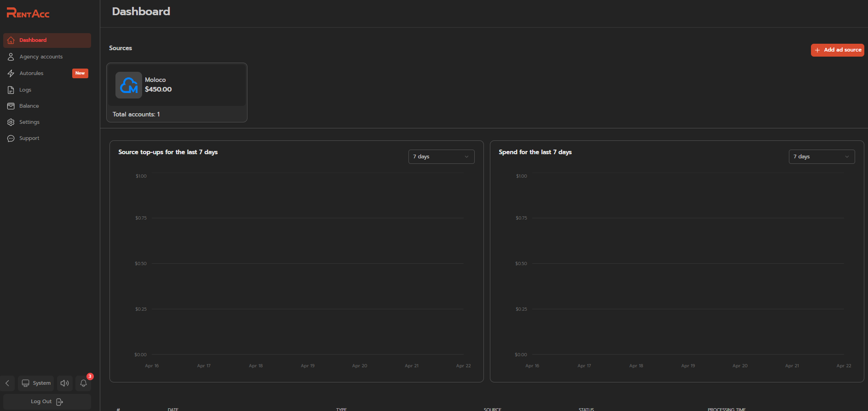Click the Settings gear icon
This screenshot has width=868, height=411.
pyautogui.click(x=11, y=122)
